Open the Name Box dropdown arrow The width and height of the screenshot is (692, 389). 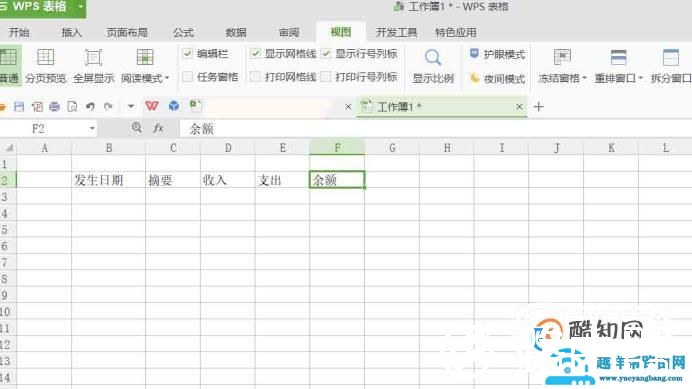point(92,128)
